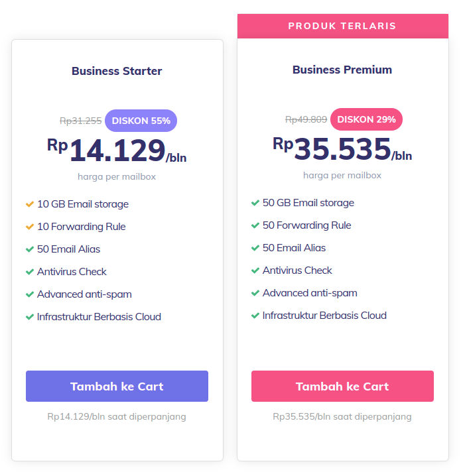This screenshot has width=463, height=476.
Task: Click the Rp35.535/bln price on Premium
Action: pos(342,149)
